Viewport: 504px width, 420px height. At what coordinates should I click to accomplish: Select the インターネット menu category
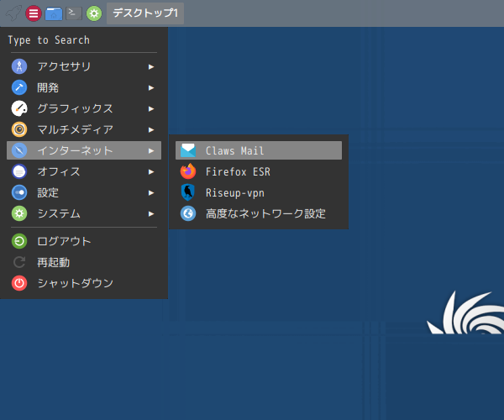coord(84,150)
